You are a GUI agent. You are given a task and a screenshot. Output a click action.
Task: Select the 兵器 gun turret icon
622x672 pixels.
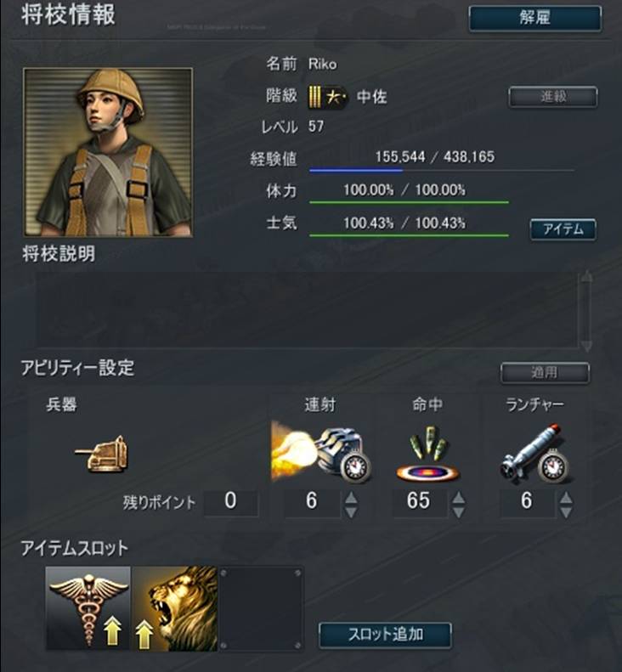pyautogui.click(x=102, y=455)
